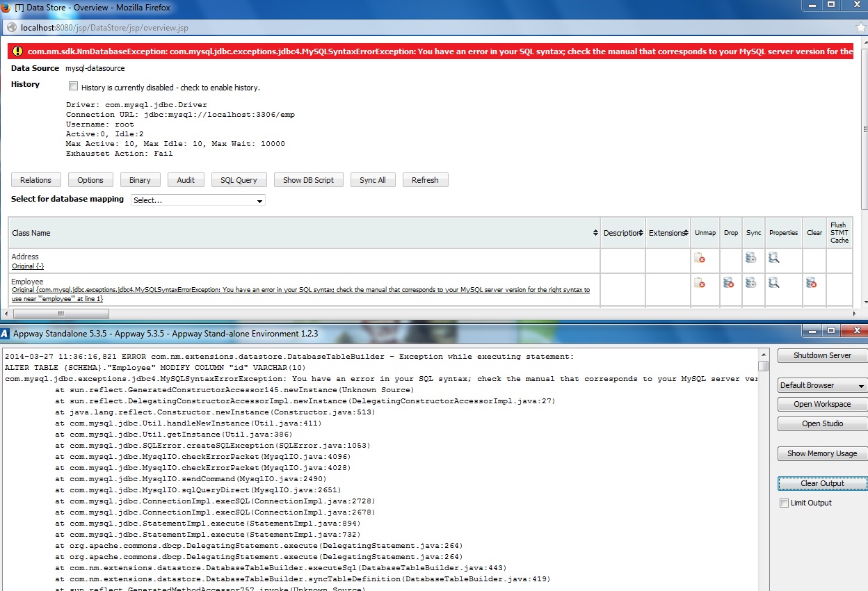Sort the table by Extensions column
The width and height of the screenshot is (868, 591).
point(686,233)
